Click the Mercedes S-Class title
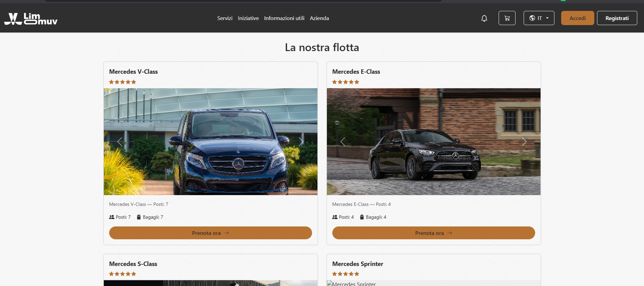 tap(133, 264)
